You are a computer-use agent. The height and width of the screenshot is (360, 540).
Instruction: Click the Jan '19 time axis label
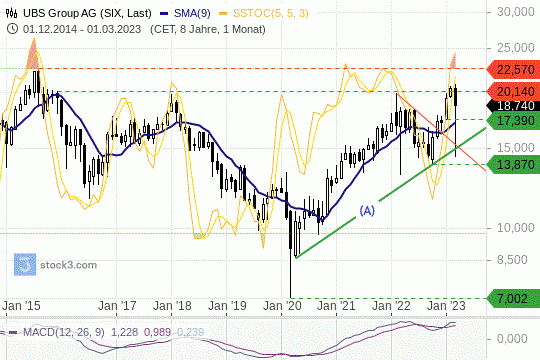pyautogui.click(x=227, y=306)
